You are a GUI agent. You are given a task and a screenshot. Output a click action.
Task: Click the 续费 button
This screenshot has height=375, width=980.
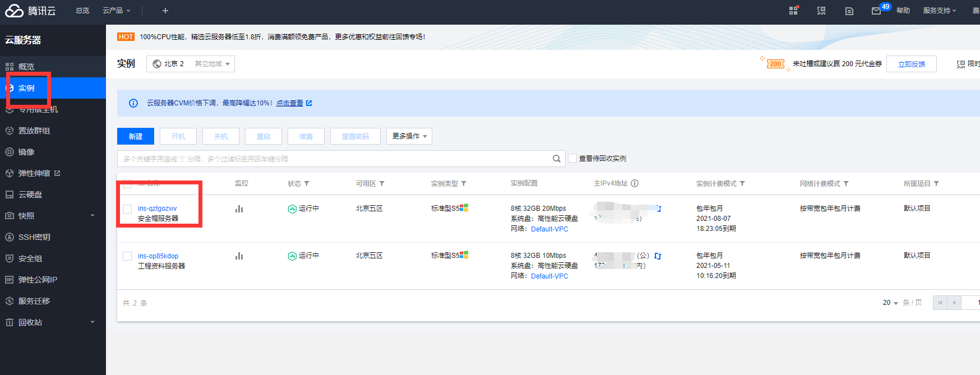(x=306, y=136)
